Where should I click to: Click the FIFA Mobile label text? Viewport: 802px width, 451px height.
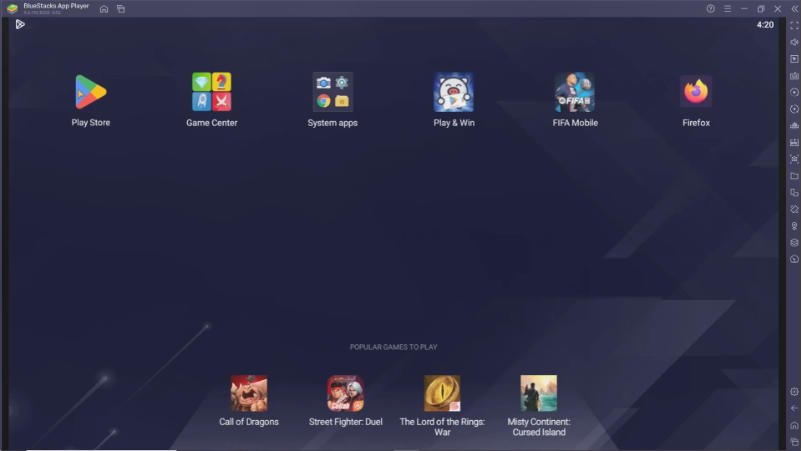point(575,123)
